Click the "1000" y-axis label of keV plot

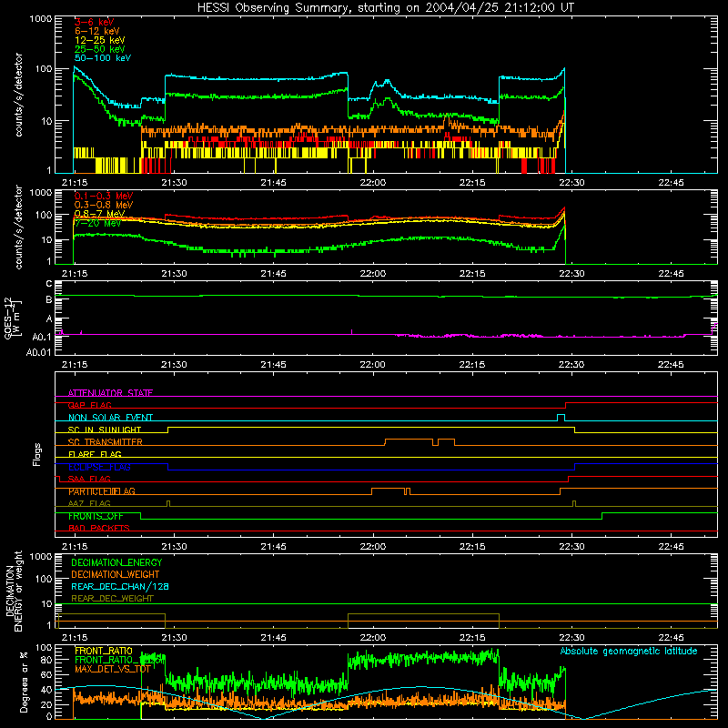pyautogui.click(x=41, y=19)
